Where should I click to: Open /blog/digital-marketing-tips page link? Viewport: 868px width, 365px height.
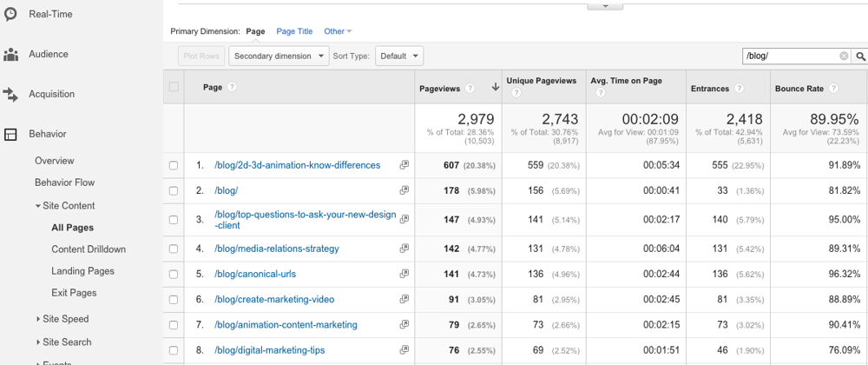tap(270, 350)
